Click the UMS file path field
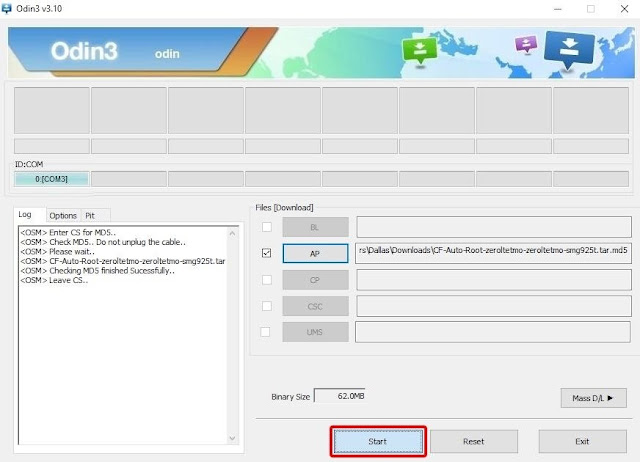 493,332
